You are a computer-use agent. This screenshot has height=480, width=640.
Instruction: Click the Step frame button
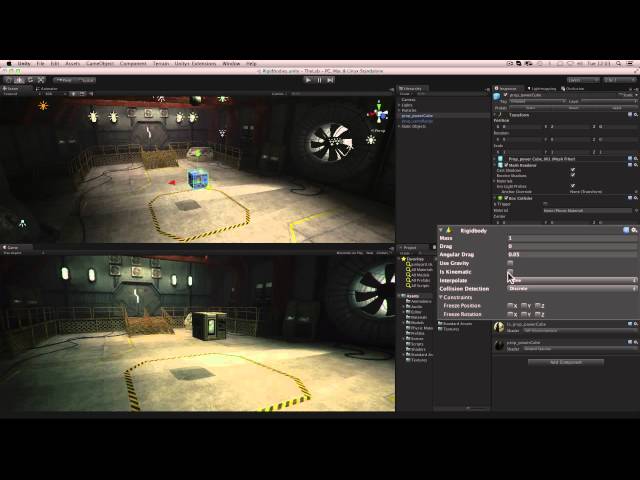(x=330, y=80)
